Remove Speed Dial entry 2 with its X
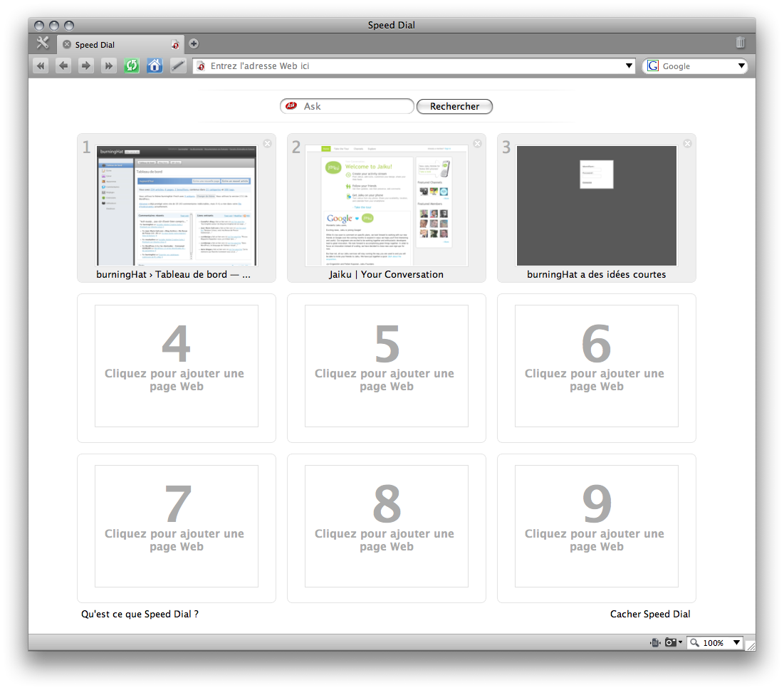 [478, 144]
